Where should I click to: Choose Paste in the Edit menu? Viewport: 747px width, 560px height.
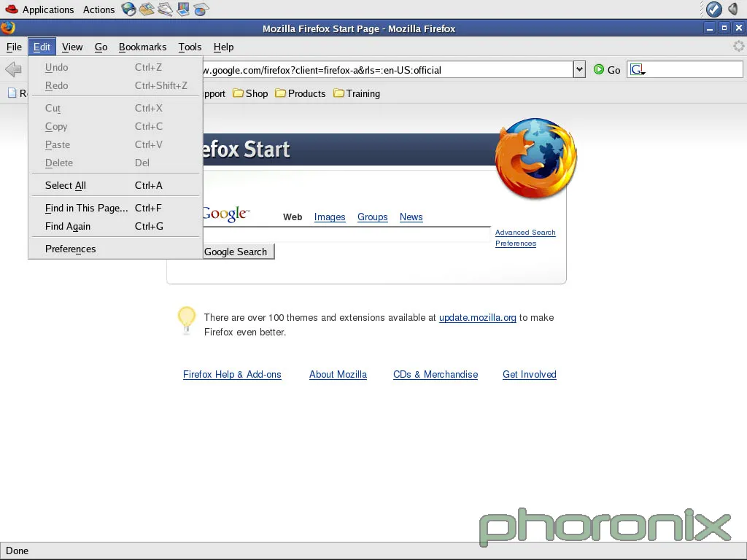click(x=115, y=144)
